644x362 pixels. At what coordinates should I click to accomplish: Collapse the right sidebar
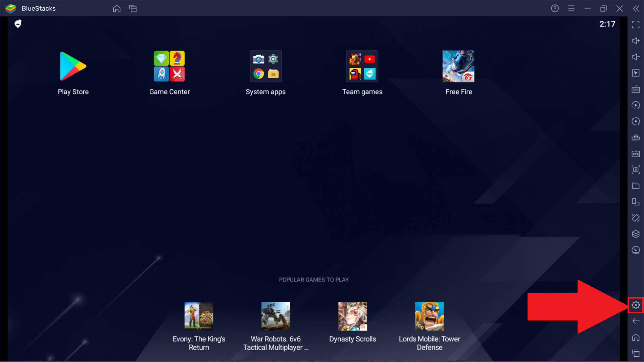click(x=636, y=8)
